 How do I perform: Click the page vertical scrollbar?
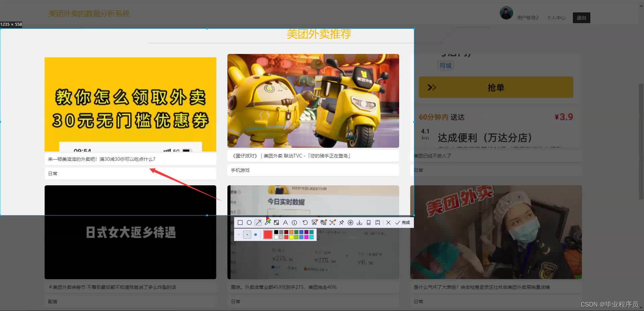[x=641, y=141]
